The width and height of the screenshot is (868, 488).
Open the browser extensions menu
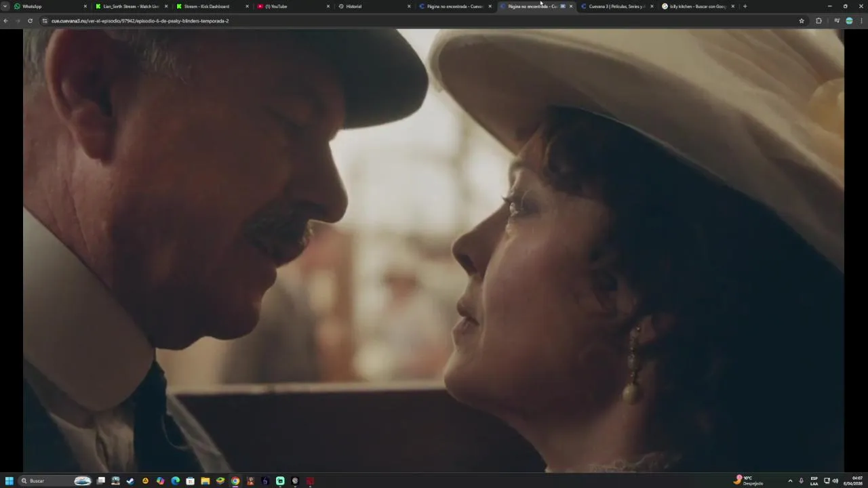click(x=818, y=21)
